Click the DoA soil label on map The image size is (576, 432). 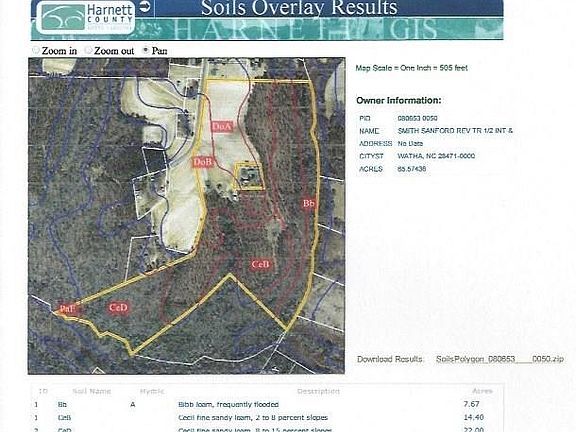(222, 127)
